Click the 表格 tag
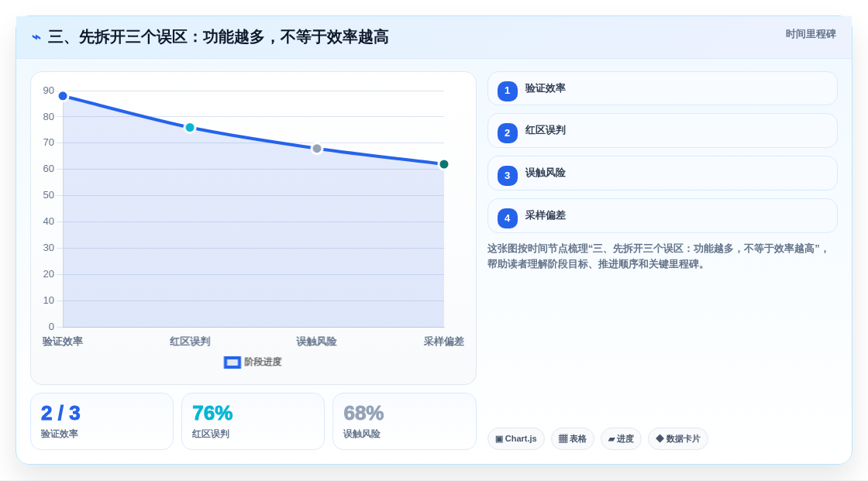This screenshot has width=868, height=481. point(573,439)
